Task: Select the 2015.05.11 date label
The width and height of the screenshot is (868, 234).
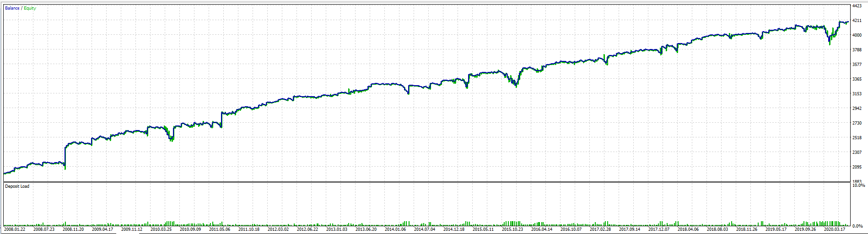Action: (x=483, y=229)
